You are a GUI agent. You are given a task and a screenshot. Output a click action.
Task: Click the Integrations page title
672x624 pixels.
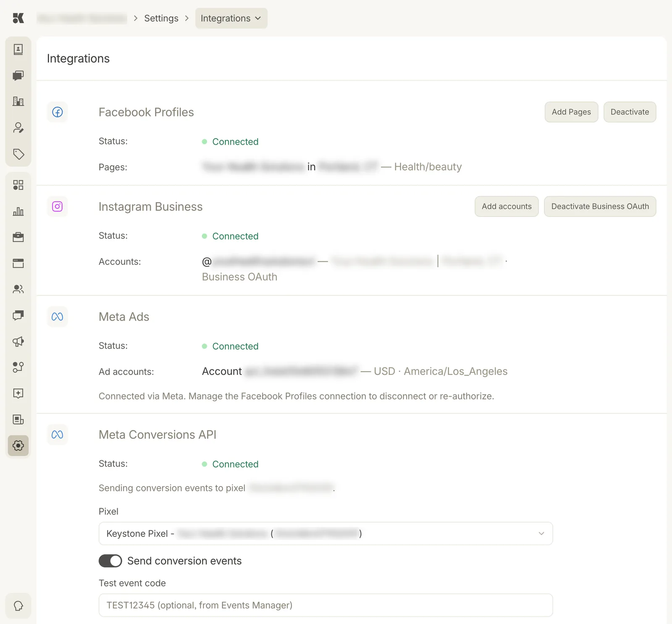pyautogui.click(x=78, y=58)
